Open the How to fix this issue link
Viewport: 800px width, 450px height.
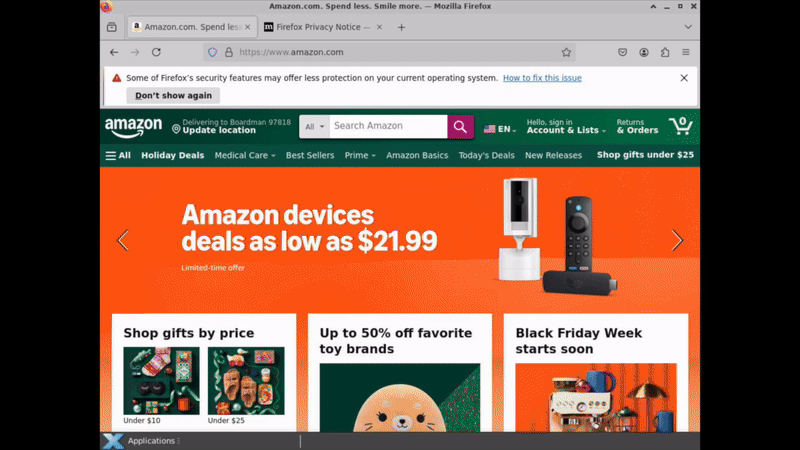(542, 78)
